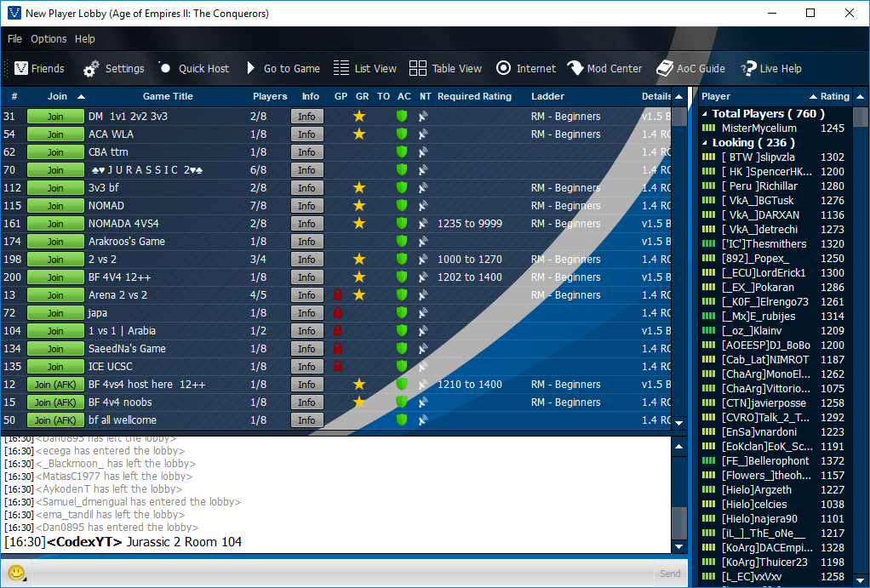This screenshot has width=870, height=588.
Task: Sort player list by Rating column arrow
Action: tap(814, 96)
